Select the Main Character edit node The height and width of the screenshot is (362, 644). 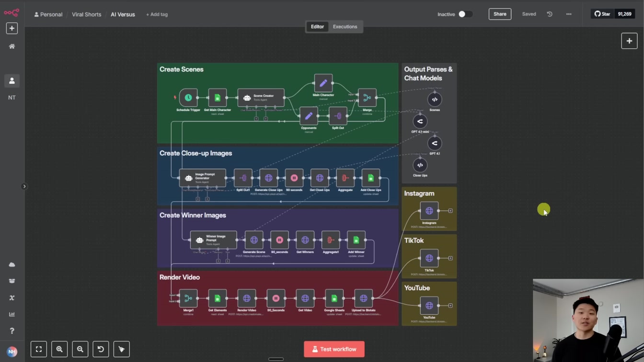[323, 83]
